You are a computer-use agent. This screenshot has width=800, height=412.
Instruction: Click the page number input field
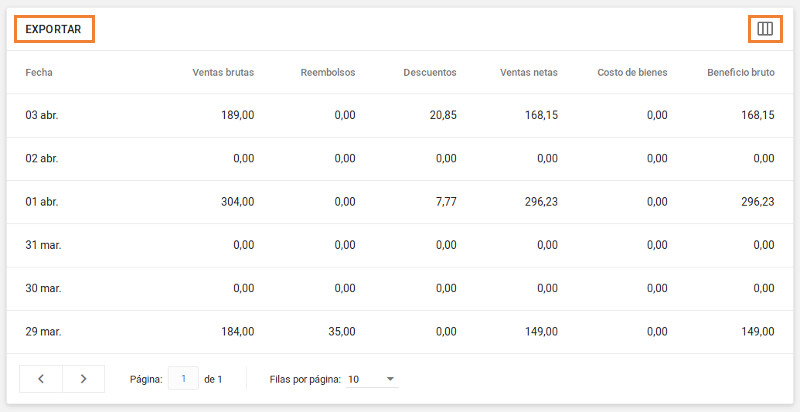[183, 379]
